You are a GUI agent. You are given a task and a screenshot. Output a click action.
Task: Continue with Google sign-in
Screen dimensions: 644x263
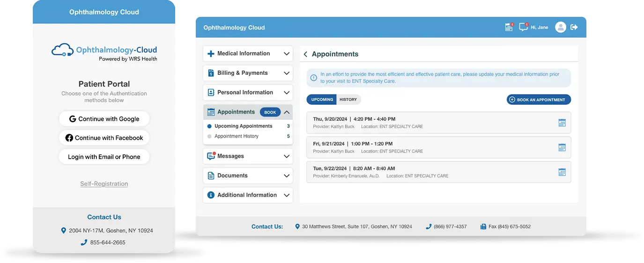pos(104,119)
